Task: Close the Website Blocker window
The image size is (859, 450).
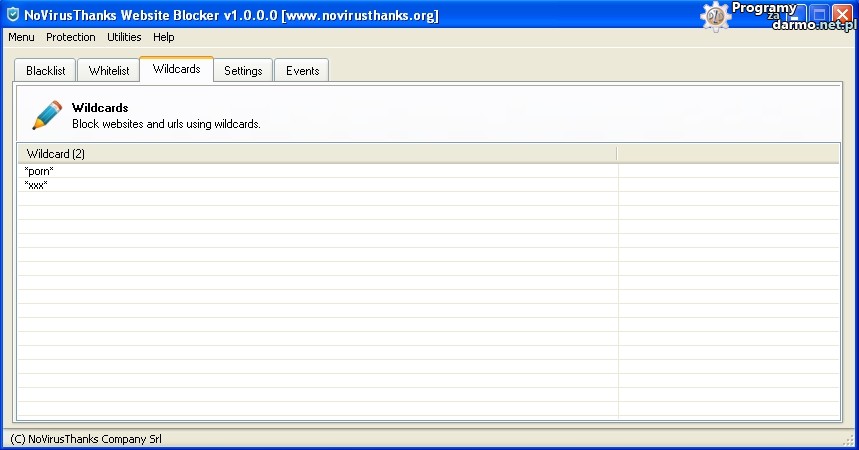Action: [x=842, y=15]
